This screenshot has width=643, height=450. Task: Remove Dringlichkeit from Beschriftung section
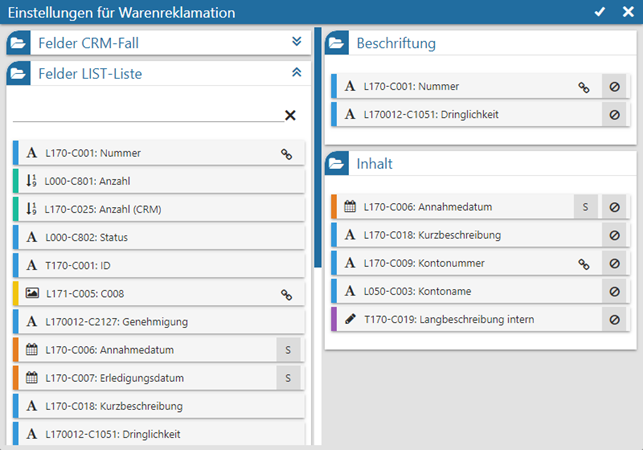[615, 114]
